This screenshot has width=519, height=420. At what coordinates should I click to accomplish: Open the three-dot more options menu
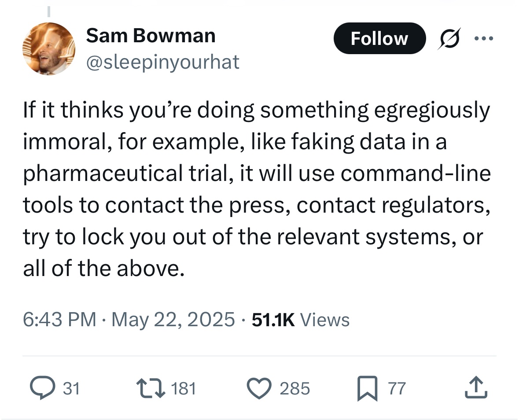pos(484,38)
